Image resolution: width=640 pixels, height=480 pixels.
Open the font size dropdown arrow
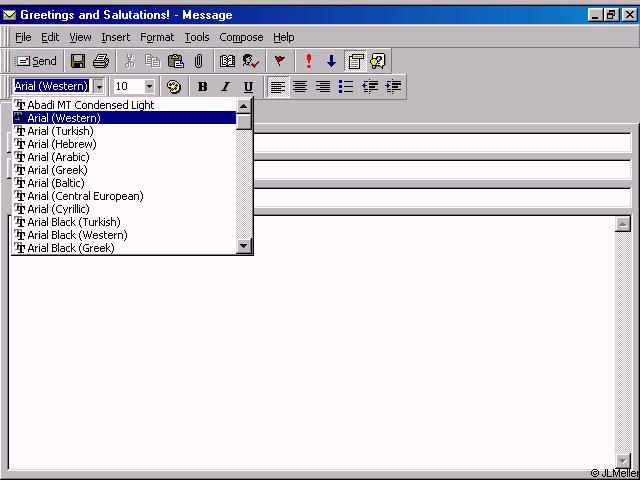click(x=149, y=87)
